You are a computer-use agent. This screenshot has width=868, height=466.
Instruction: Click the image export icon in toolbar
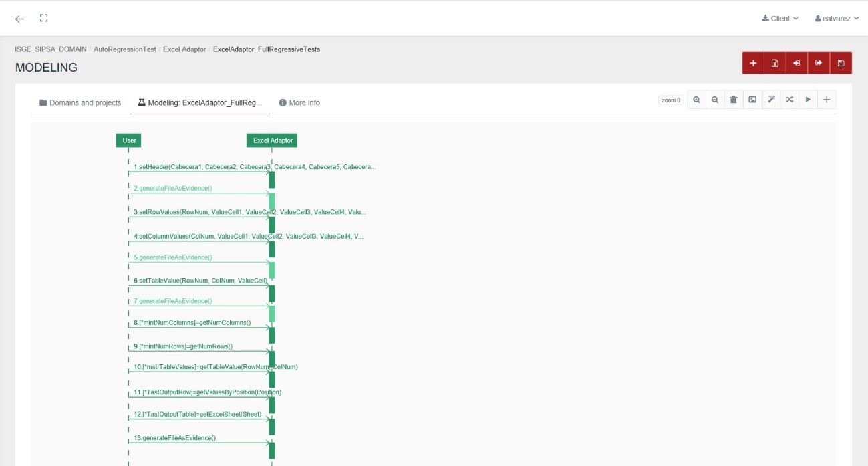752,100
